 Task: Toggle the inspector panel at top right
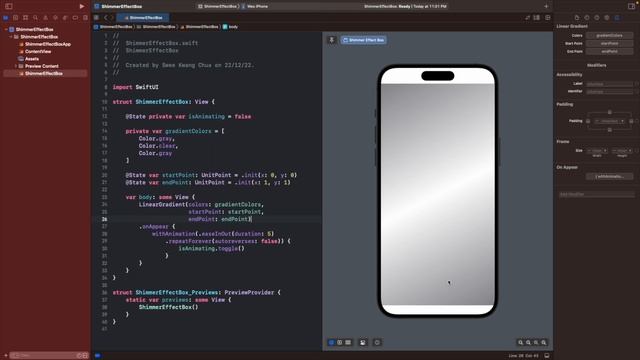631,6
